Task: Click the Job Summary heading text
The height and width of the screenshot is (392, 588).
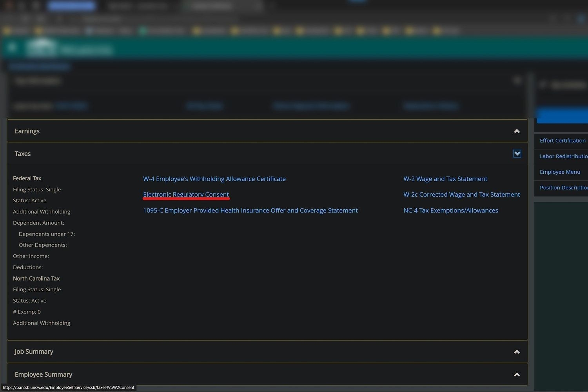Action: click(34, 352)
